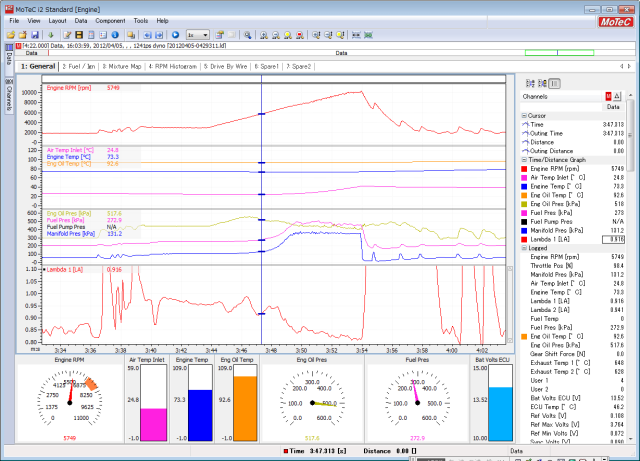Click the Channels header in right panel
Viewport: 640px width, 461px height.
(x=535, y=97)
